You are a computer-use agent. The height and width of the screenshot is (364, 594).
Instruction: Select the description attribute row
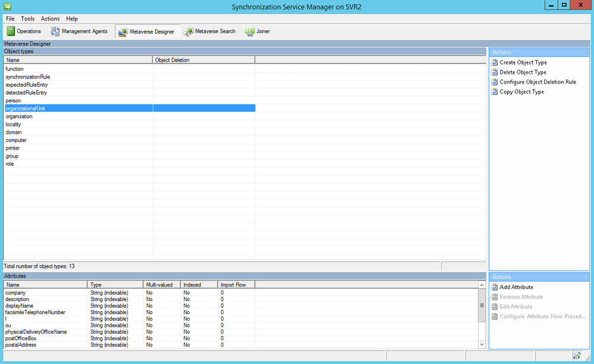(129, 299)
